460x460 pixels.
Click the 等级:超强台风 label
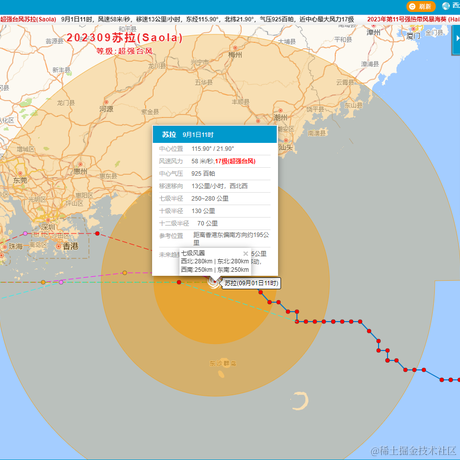124,51
